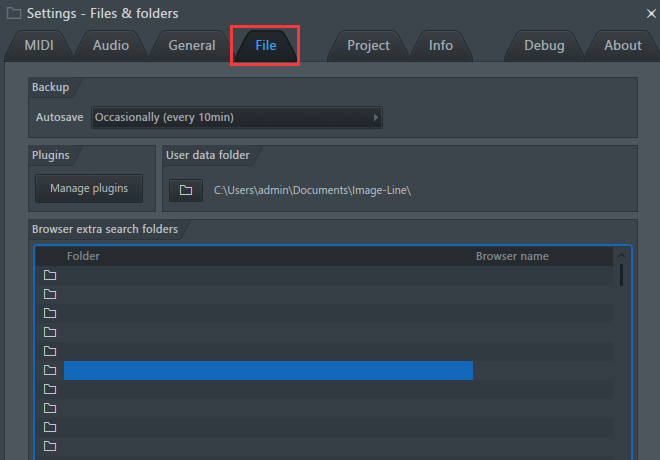Click folder icon in tenth search folder row
Screen dimensions: 660x460
tap(50, 447)
